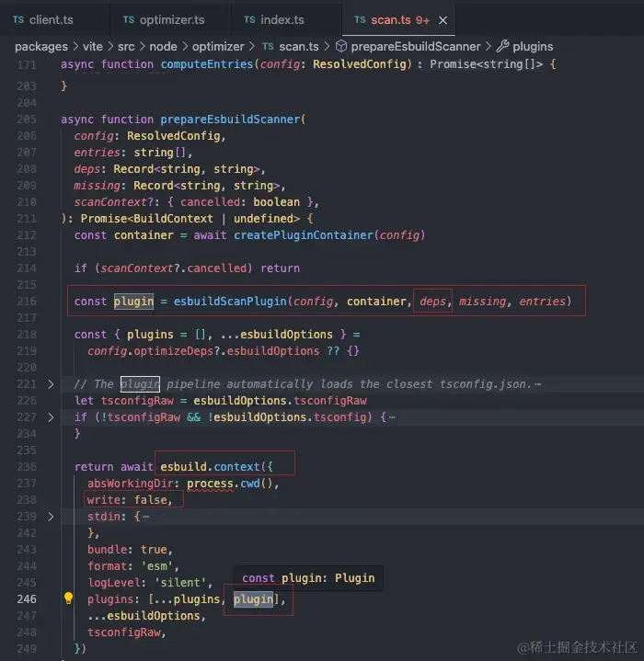Click the TS icon on client.ts tab
Viewport: 644px width, 661px height.
click(18, 20)
